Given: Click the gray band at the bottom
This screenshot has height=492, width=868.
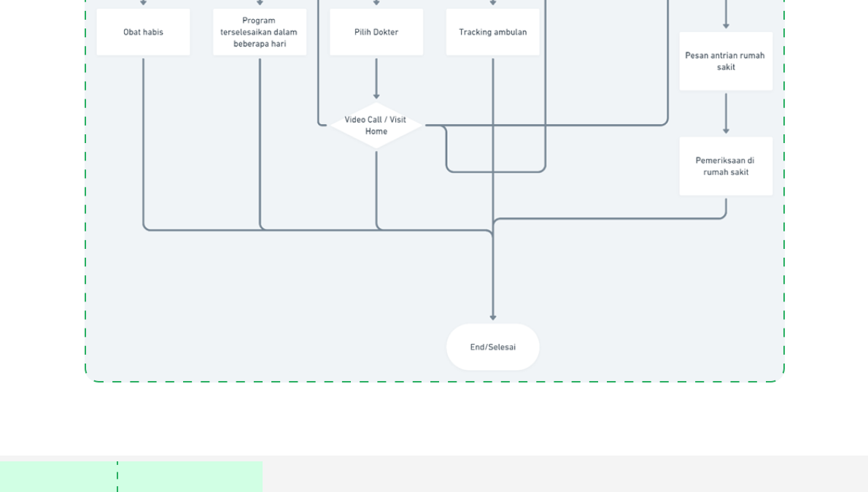Looking at the screenshot, I should [562, 474].
